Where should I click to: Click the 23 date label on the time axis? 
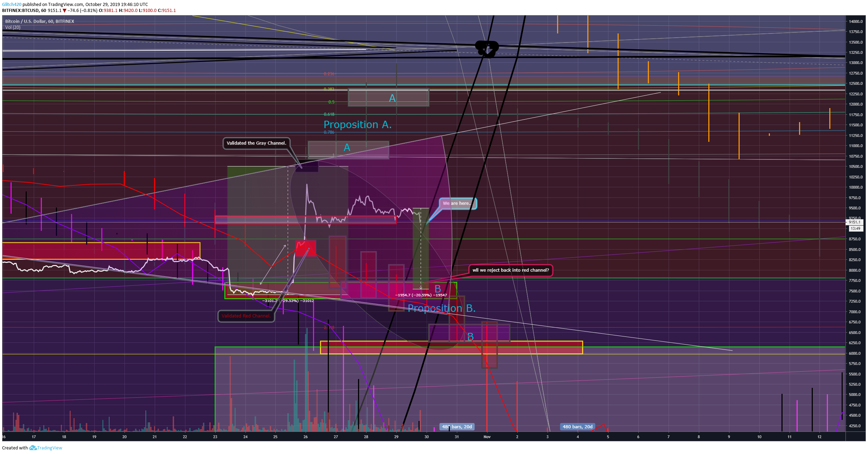[215, 437]
